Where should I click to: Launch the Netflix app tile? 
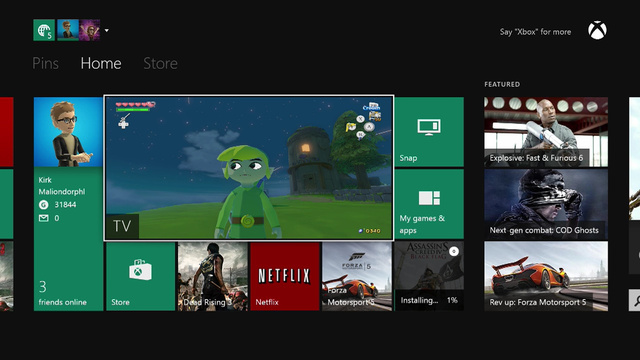(x=284, y=276)
